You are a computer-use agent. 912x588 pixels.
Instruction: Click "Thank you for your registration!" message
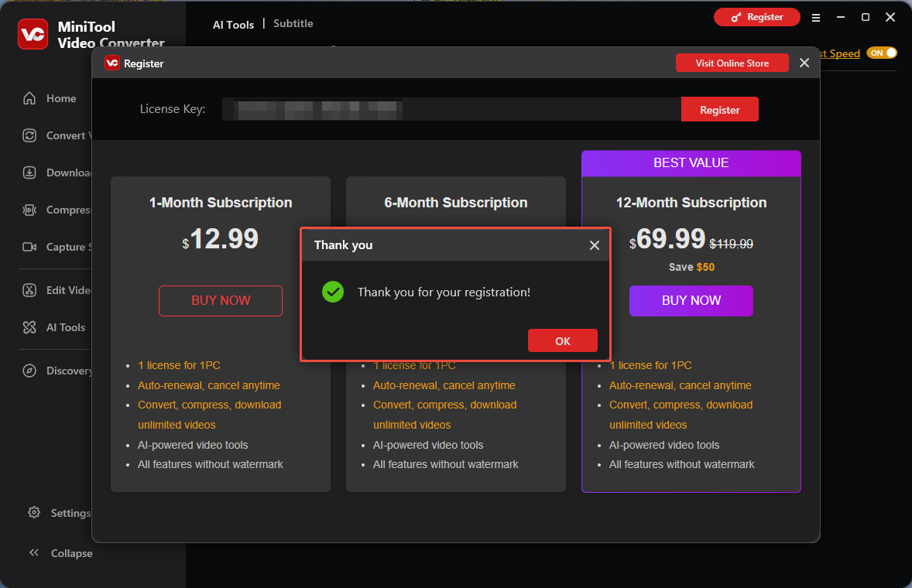coord(444,292)
